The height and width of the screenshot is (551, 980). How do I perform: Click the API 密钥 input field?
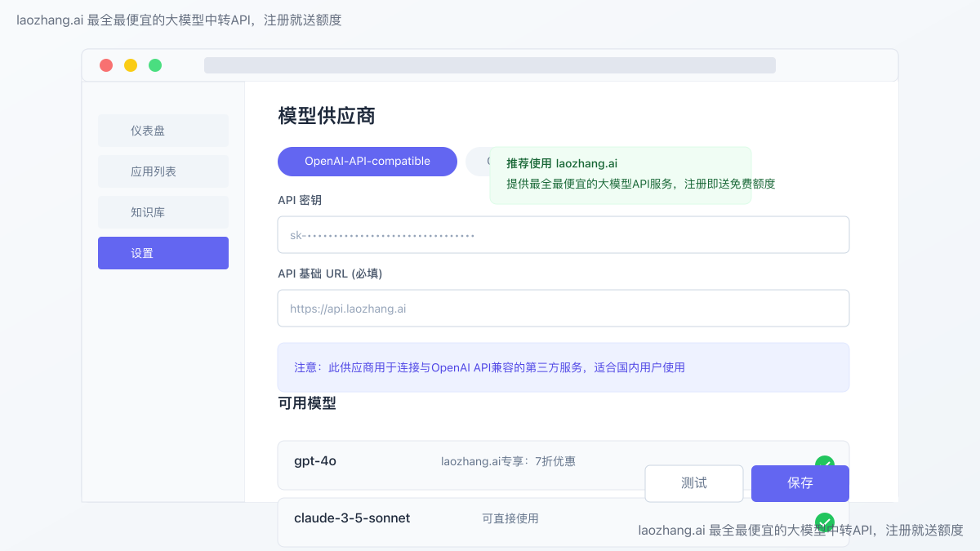(x=563, y=235)
